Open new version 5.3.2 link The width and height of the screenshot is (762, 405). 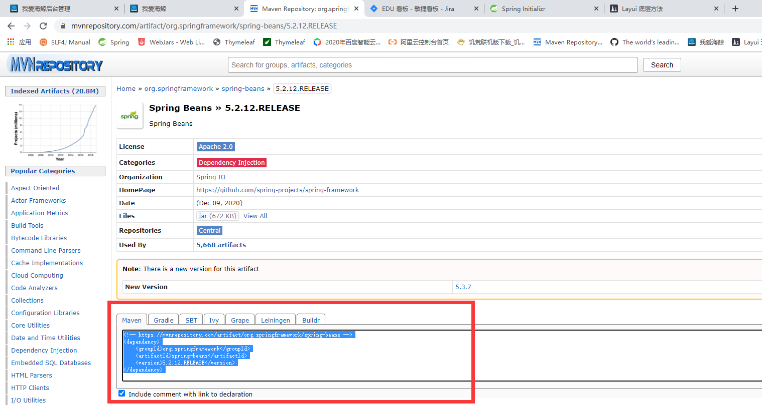point(463,286)
